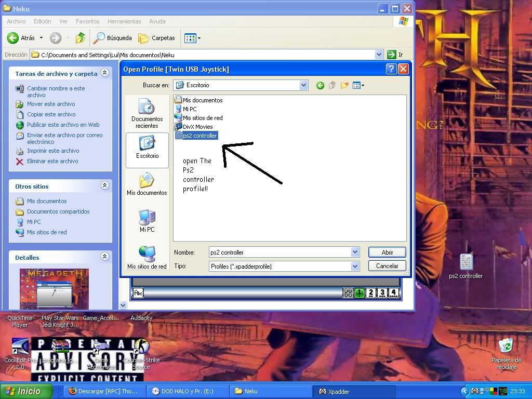Collapse the Otros sitios panel
532x399 pixels.
point(105,185)
